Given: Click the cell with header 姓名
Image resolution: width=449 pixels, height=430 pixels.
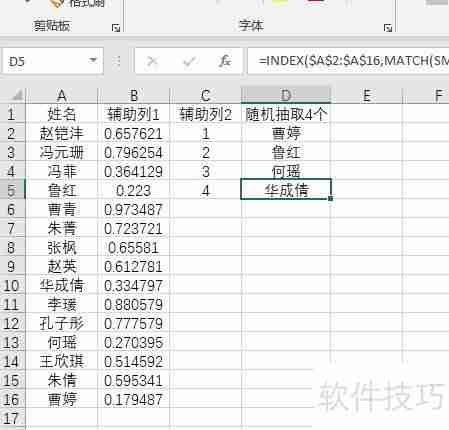Looking at the screenshot, I should tap(62, 115).
